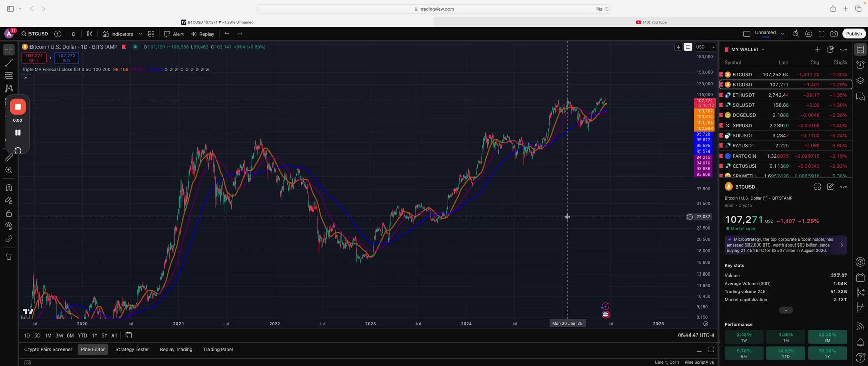Toggle stay in drawing mode
The height and width of the screenshot is (366, 868).
9,200
